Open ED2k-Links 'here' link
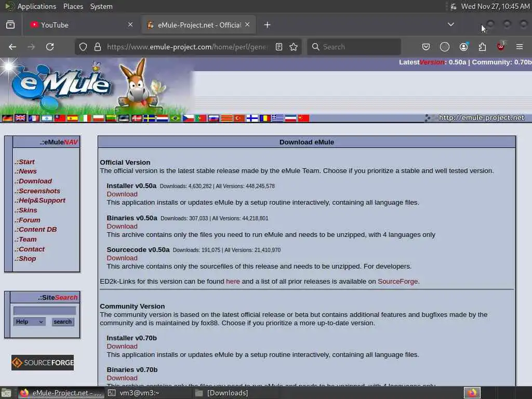 [x=233, y=282]
